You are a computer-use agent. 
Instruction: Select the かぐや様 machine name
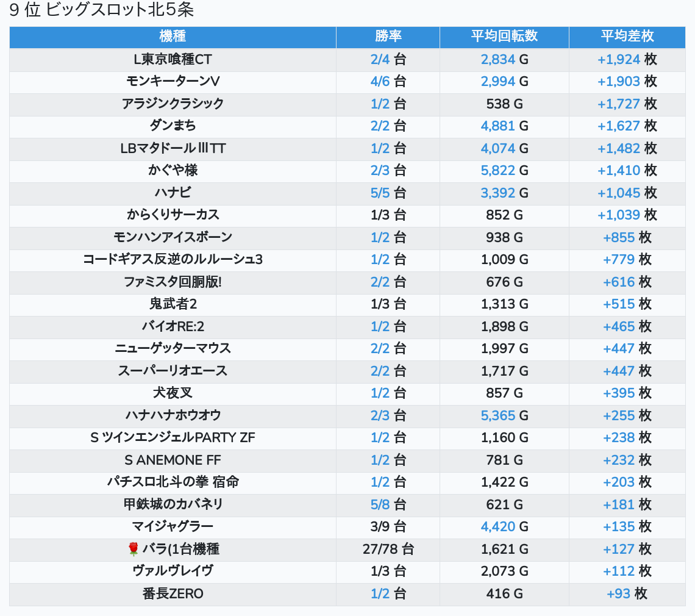tap(173, 170)
